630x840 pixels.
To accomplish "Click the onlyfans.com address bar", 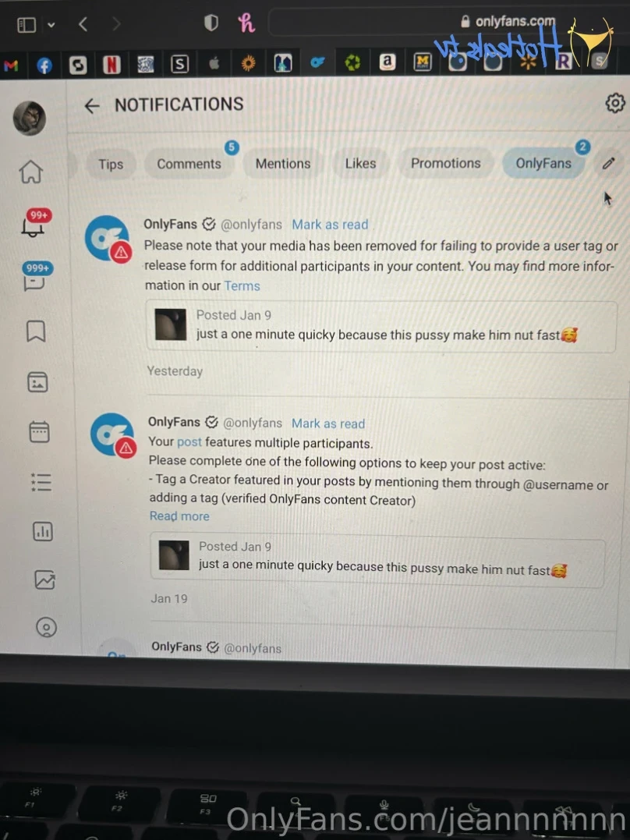I will point(412,23).
